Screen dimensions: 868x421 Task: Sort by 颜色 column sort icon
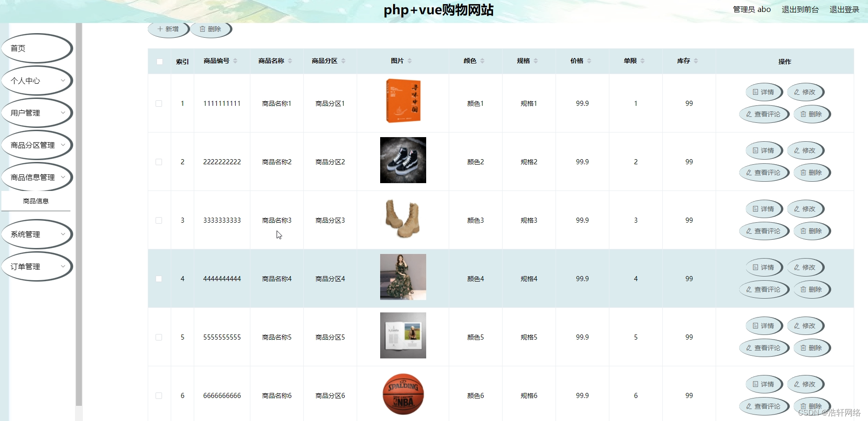(482, 61)
